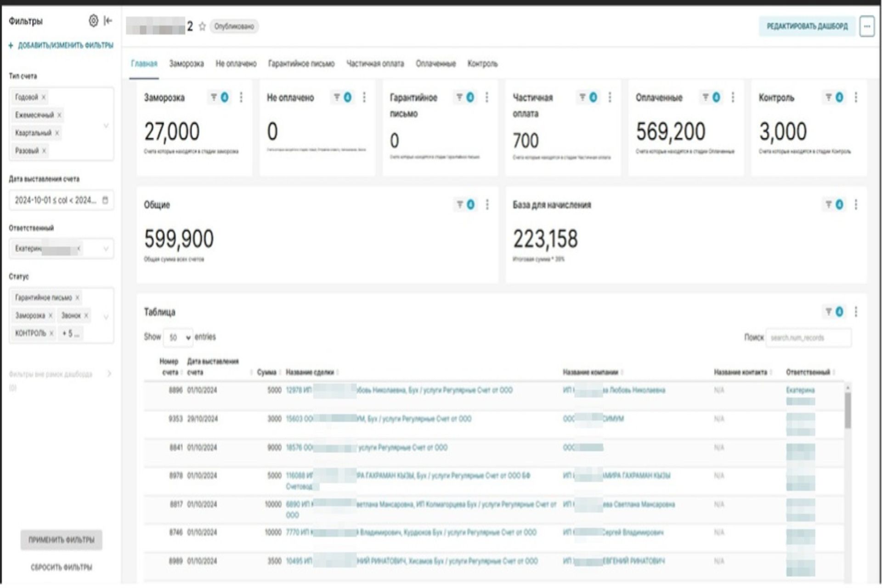This screenshot has height=588, width=882.
Task: Collapse the filters sidebar panel
Action: tap(108, 21)
